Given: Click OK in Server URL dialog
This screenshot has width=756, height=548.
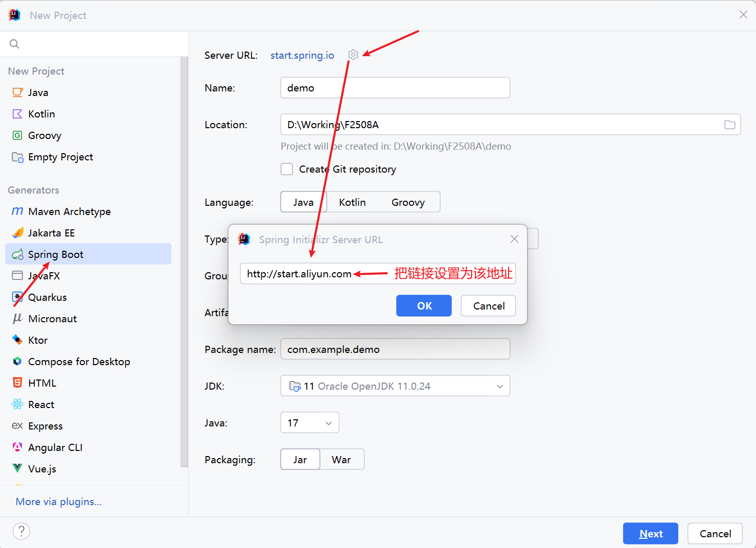Looking at the screenshot, I should pos(424,306).
